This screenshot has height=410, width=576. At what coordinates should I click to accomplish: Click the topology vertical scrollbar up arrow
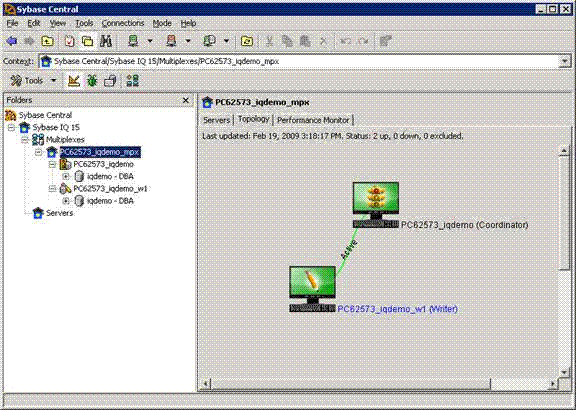tap(564, 151)
